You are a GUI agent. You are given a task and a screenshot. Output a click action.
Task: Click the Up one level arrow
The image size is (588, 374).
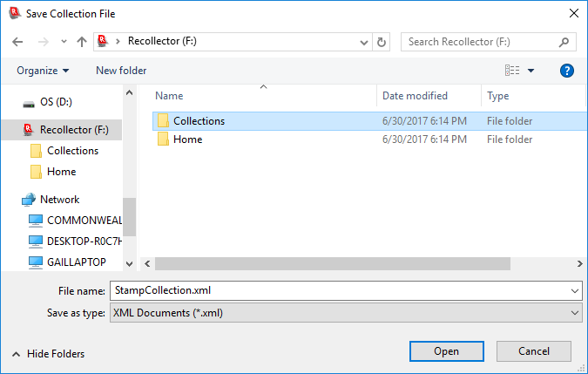pyautogui.click(x=82, y=42)
